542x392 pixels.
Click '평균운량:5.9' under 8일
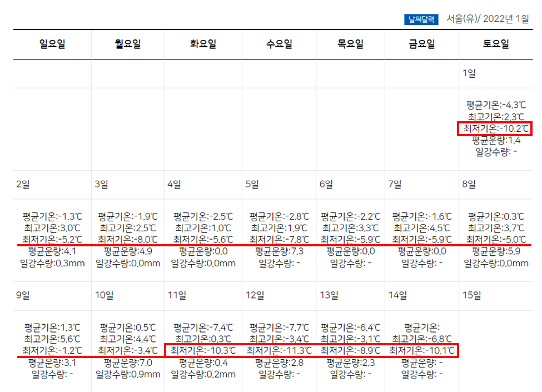(496, 251)
